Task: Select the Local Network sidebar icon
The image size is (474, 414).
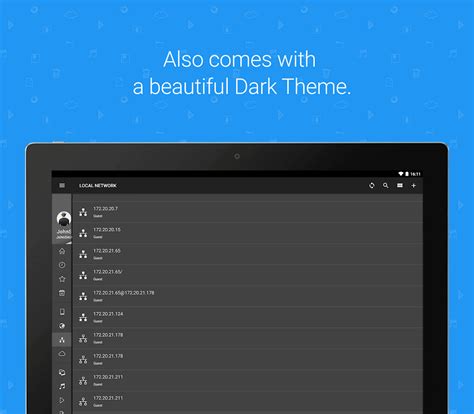Action: 62,340
